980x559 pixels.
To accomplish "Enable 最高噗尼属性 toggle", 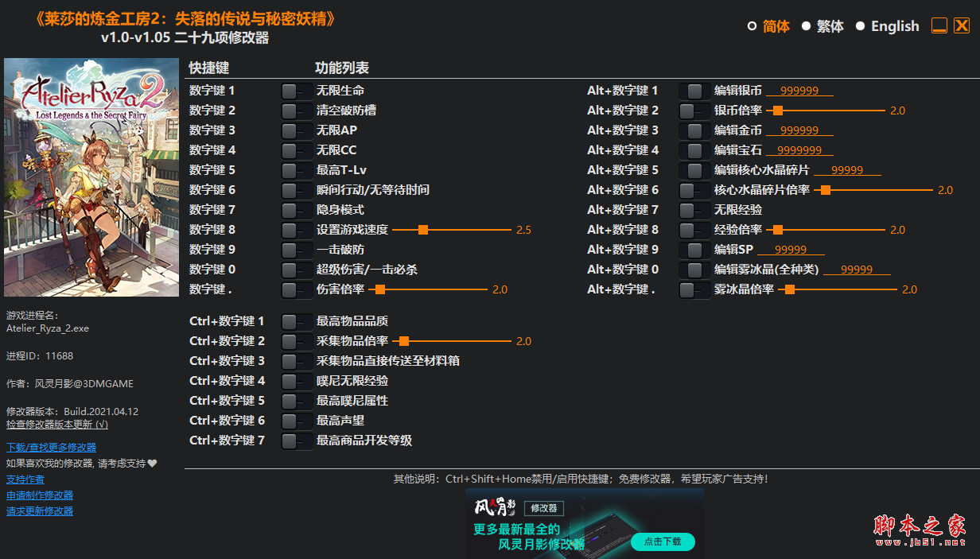I will [x=297, y=401].
